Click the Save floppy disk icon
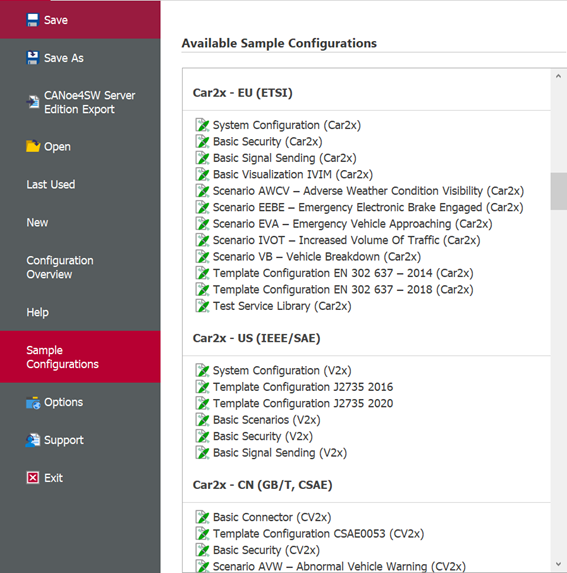 point(33,20)
